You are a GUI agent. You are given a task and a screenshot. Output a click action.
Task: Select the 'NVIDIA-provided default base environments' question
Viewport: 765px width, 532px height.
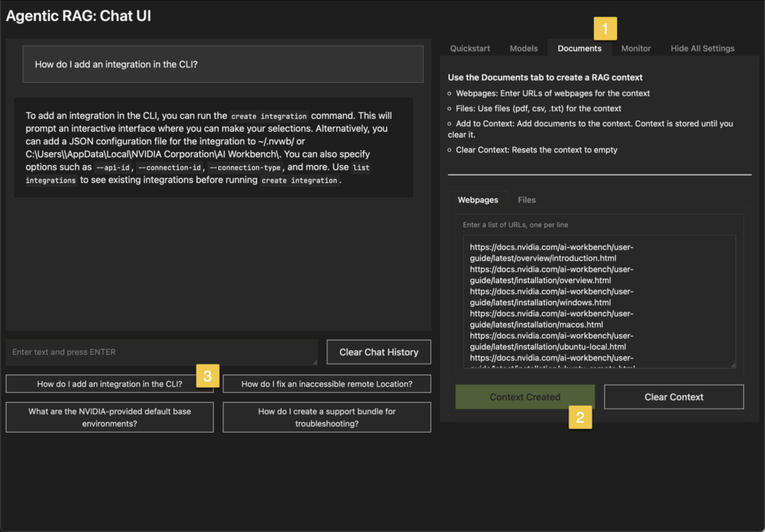point(109,417)
